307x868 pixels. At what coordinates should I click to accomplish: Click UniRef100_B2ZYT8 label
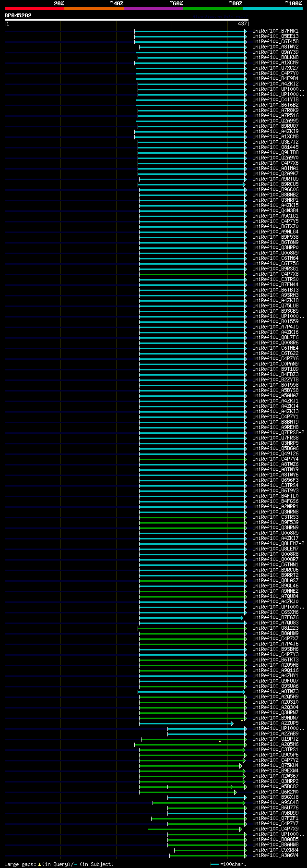275,379
